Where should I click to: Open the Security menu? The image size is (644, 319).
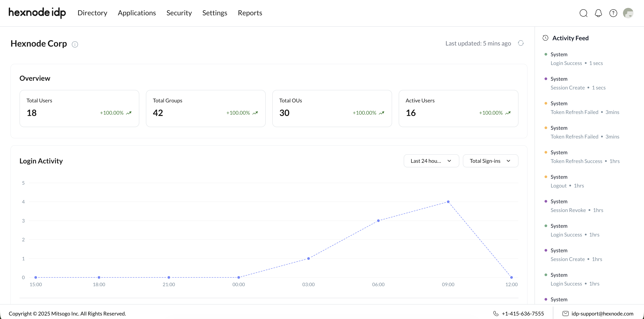(179, 13)
